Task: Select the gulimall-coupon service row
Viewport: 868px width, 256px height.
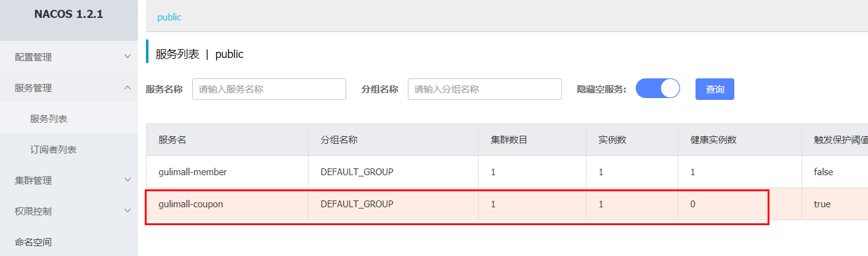Action: (x=190, y=204)
